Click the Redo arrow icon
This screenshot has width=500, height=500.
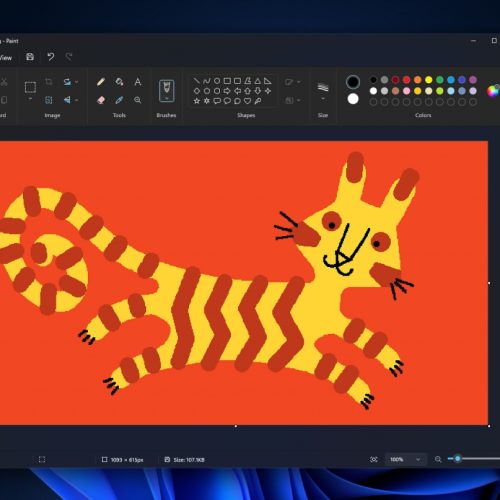[69, 57]
